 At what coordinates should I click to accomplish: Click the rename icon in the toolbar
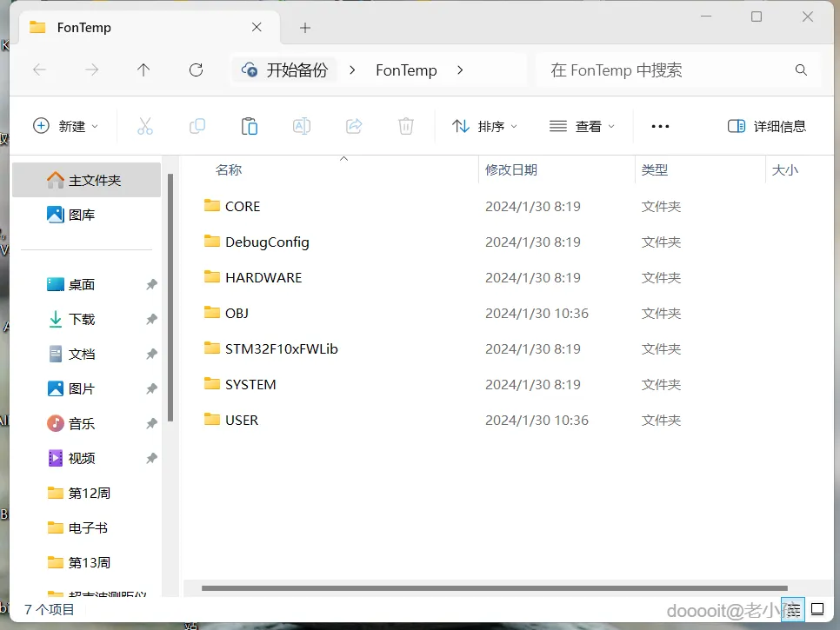302,126
